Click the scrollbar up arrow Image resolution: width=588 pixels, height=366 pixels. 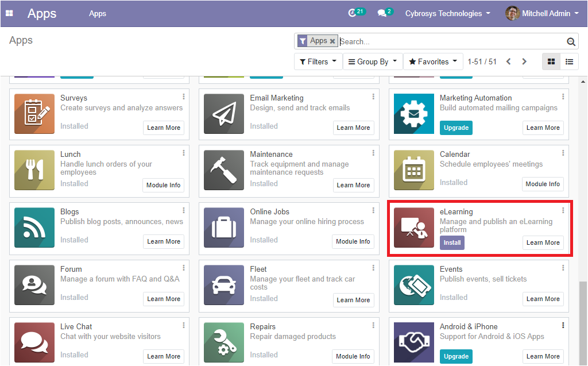(x=583, y=81)
